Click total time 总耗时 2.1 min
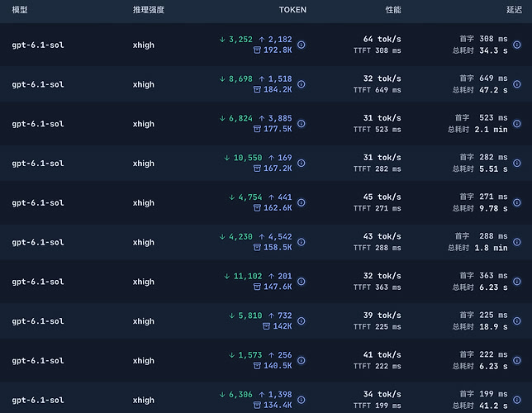The width and height of the screenshot is (532, 413). pyautogui.click(x=477, y=130)
